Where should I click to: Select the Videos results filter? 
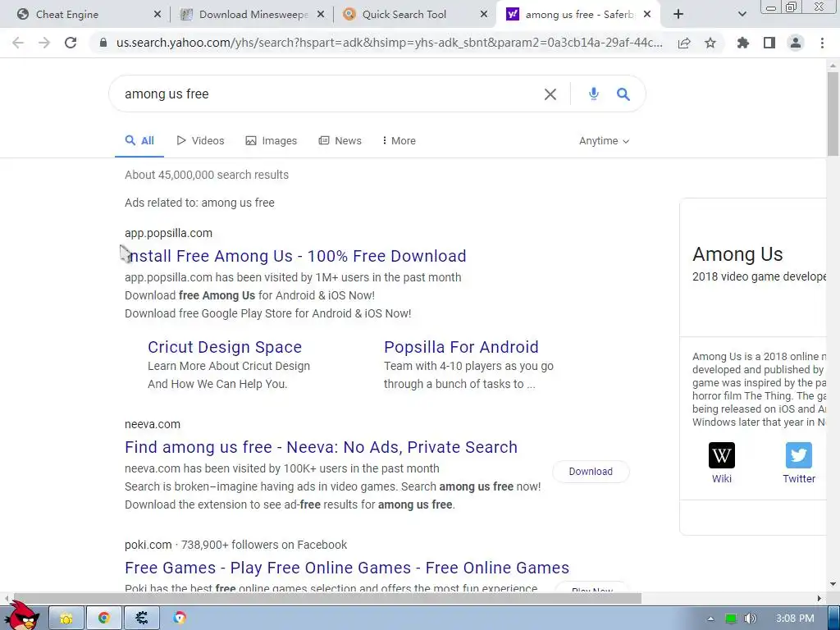tap(200, 141)
